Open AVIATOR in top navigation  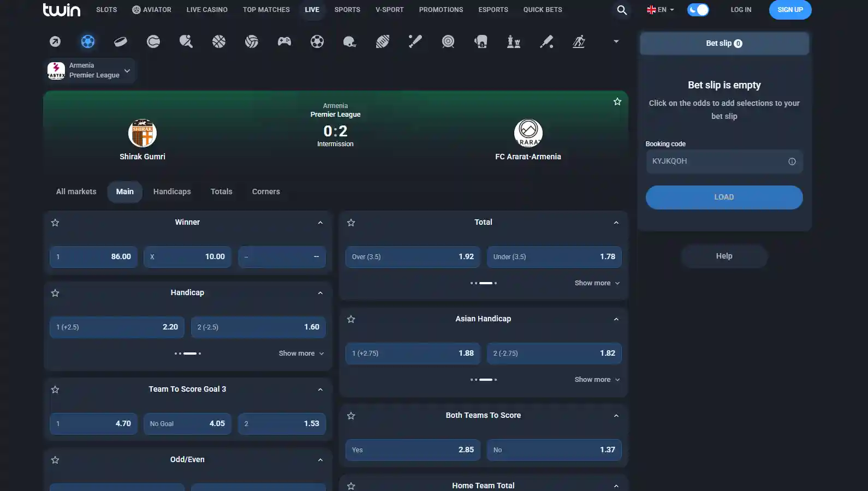click(152, 10)
